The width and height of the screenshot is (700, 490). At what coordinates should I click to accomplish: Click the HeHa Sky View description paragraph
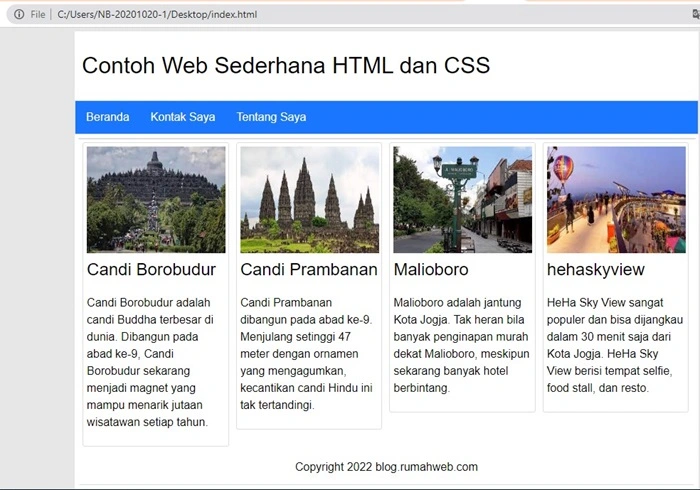click(615, 345)
